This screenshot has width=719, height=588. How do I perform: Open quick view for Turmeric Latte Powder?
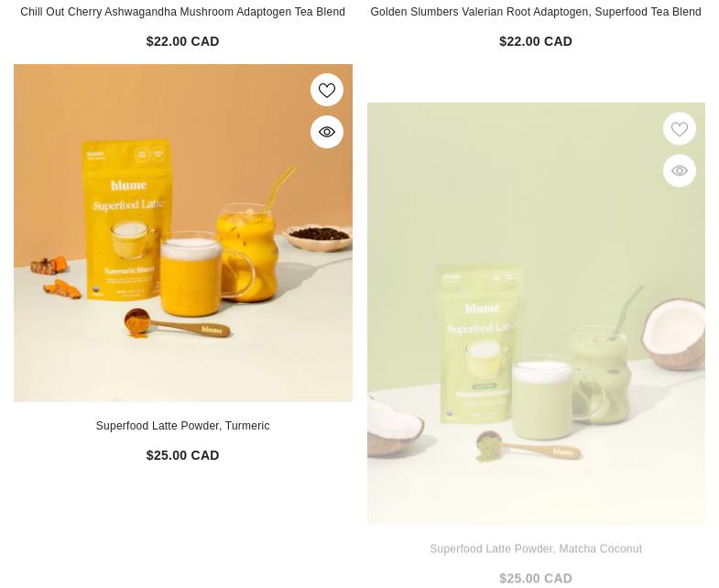[326, 132]
